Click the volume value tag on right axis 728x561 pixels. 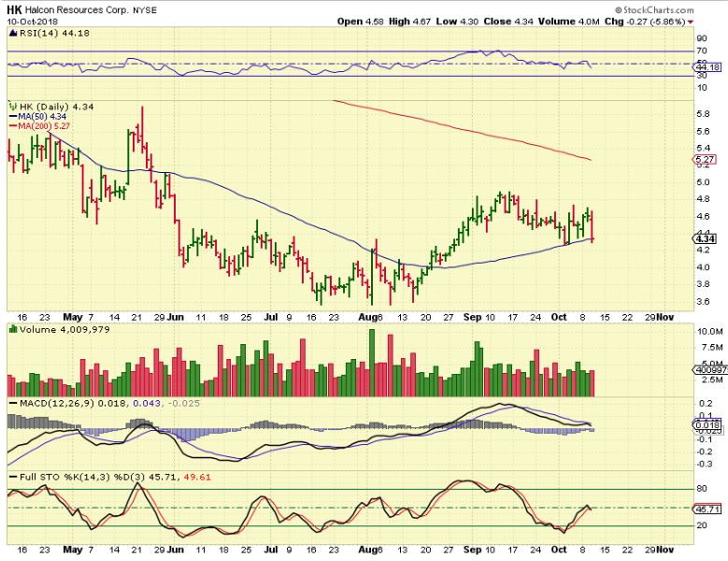(x=708, y=370)
